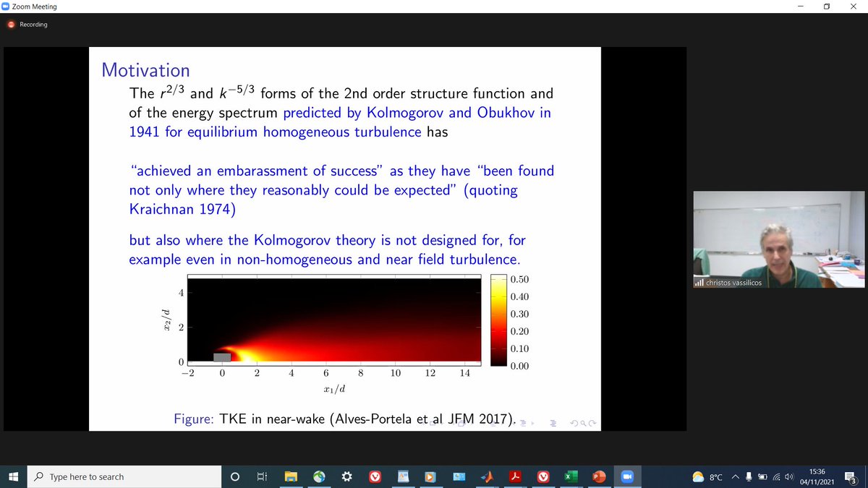Open Task View on the taskbar
This screenshot has height=488, width=868.
point(262,476)
